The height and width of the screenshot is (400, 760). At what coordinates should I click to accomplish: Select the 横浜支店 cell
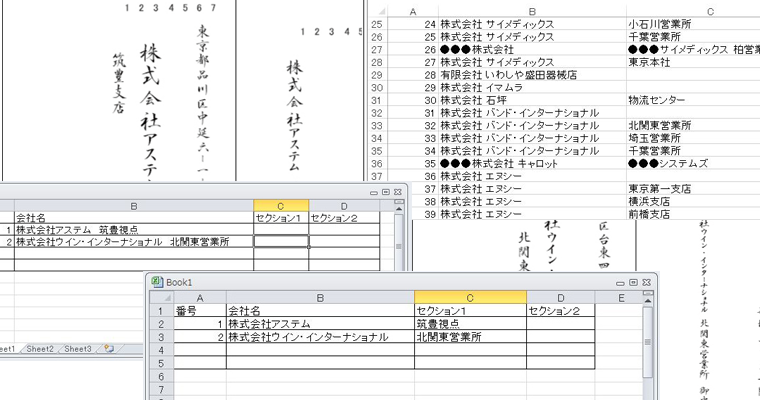click(x=693, y=201)
